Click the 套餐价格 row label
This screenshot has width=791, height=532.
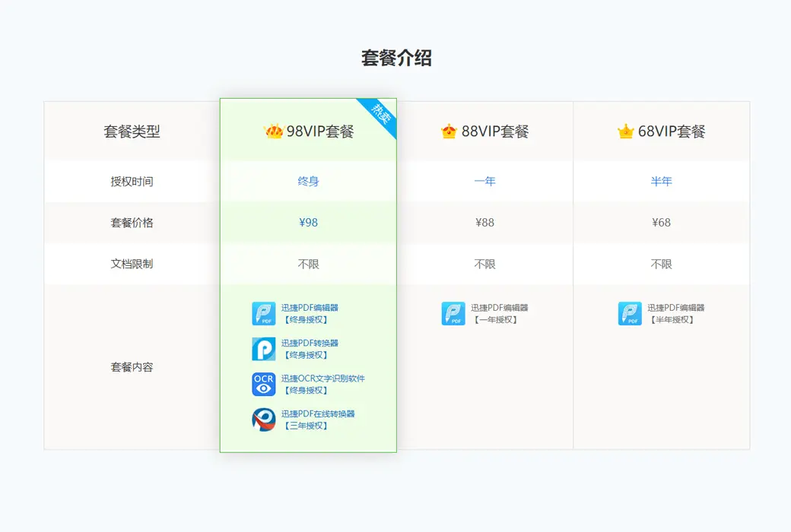click(x=132, y=223)
